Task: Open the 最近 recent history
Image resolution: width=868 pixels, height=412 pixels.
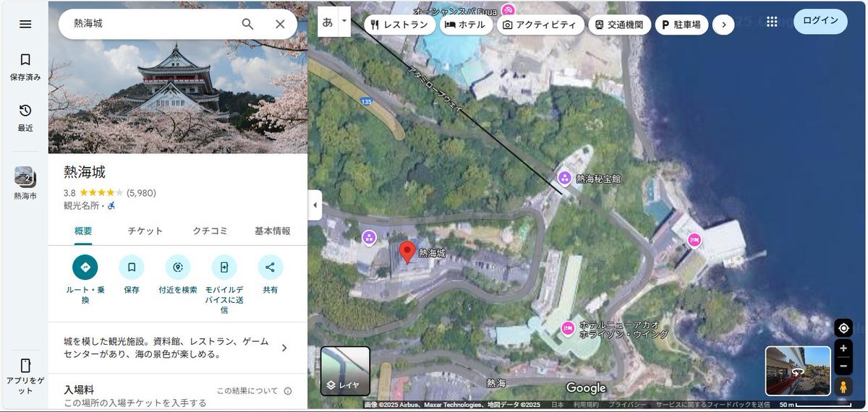Action: pyautogui.click(x=25, y=118)
